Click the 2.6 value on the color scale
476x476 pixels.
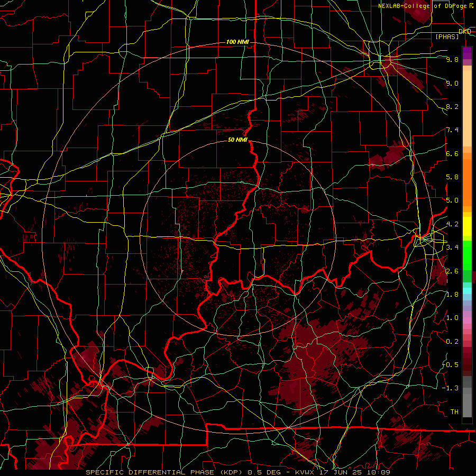452,271
